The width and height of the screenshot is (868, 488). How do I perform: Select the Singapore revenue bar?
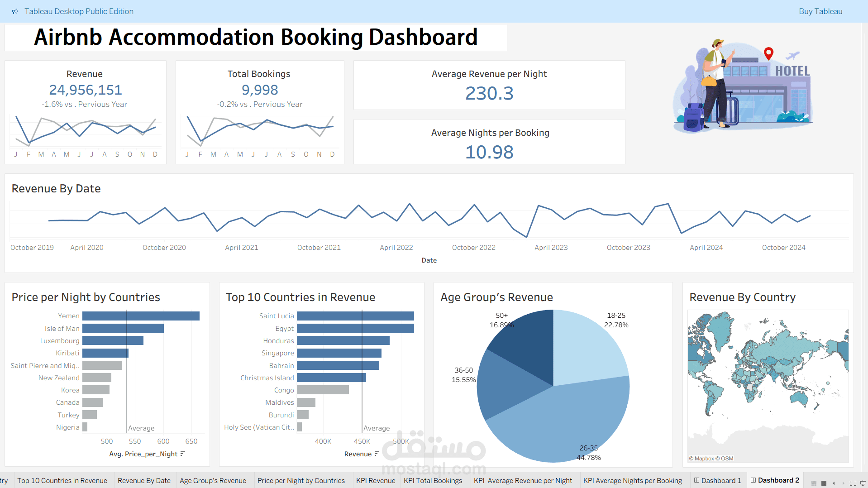(x=339, y=353)
